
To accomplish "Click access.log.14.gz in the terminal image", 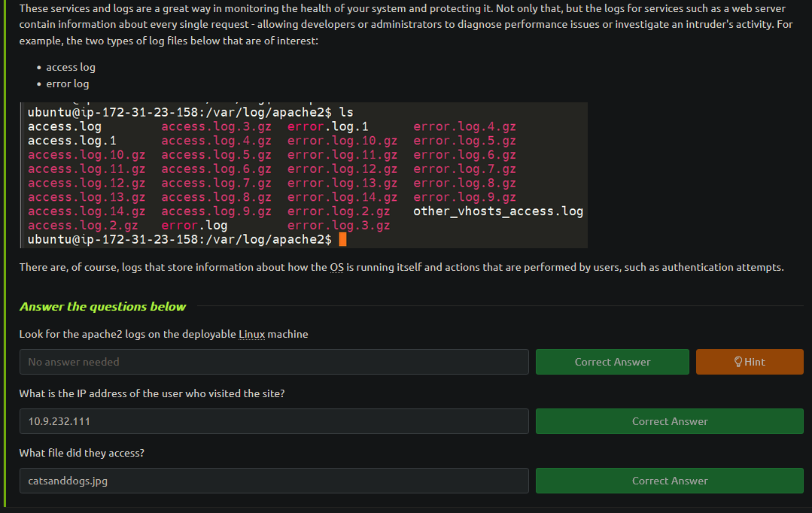I will point(87,211).
